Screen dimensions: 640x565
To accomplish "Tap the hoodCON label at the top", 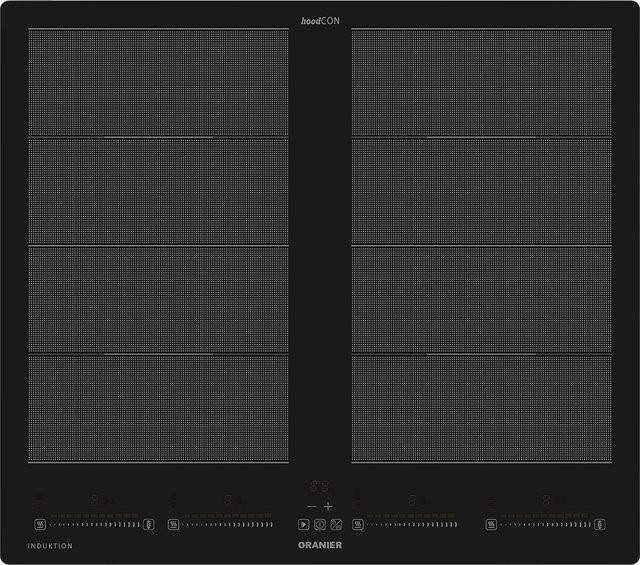I will click(320, 21).
